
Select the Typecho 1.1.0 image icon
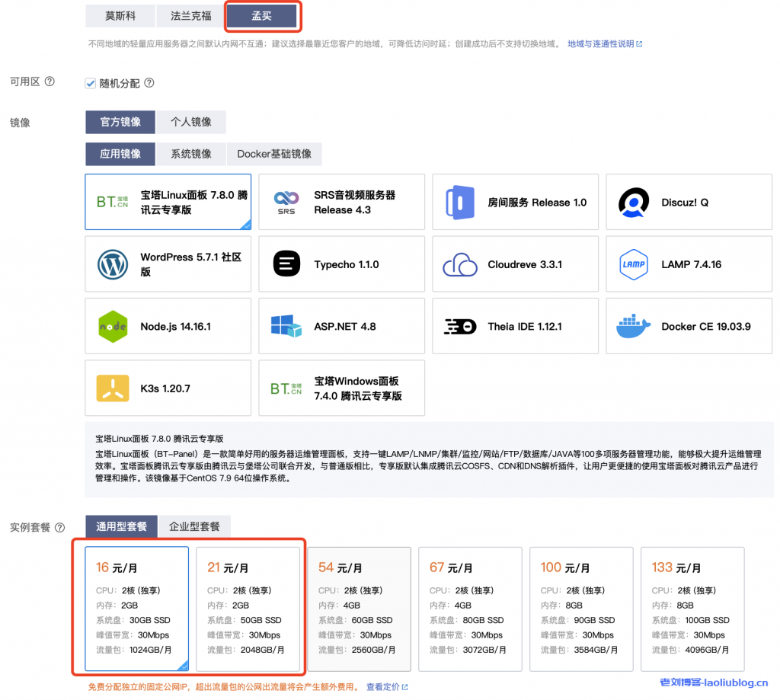pyautogui.click(x=286, y=264)
